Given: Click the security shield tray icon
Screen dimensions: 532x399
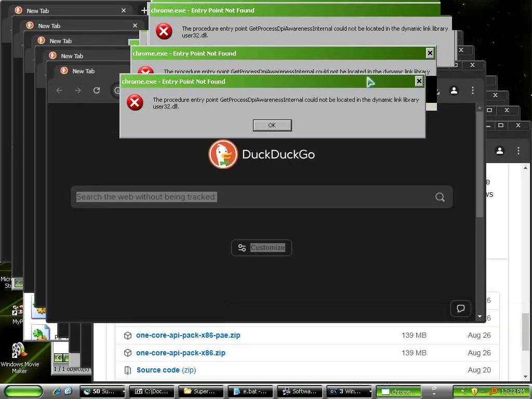Looking at the screenshot, I should 474,392.
